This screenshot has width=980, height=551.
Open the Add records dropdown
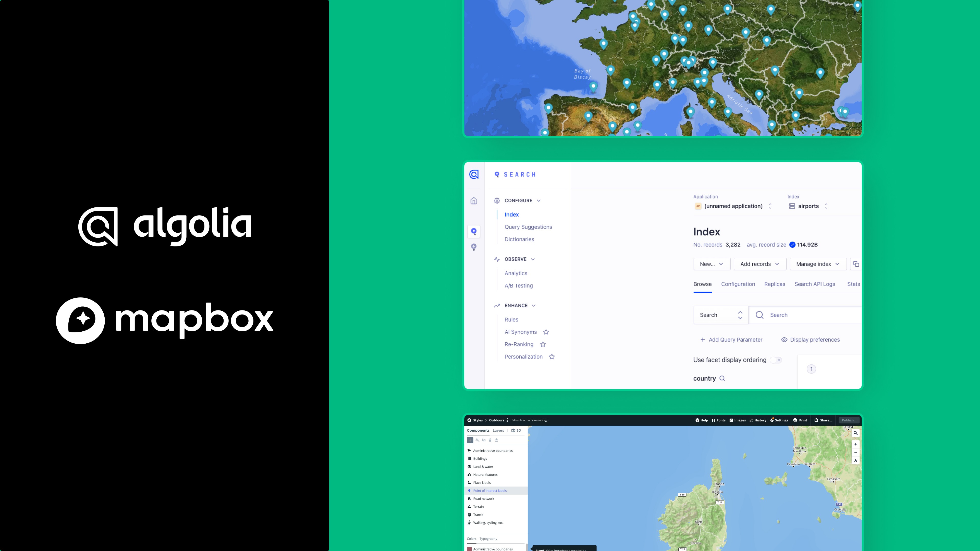coord(760,264)
